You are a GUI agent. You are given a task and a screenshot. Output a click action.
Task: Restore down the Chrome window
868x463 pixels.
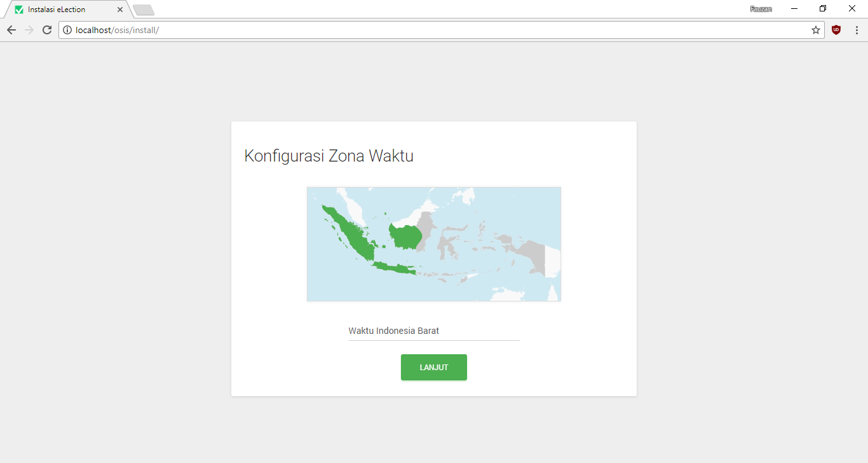[x=823, y=9]
